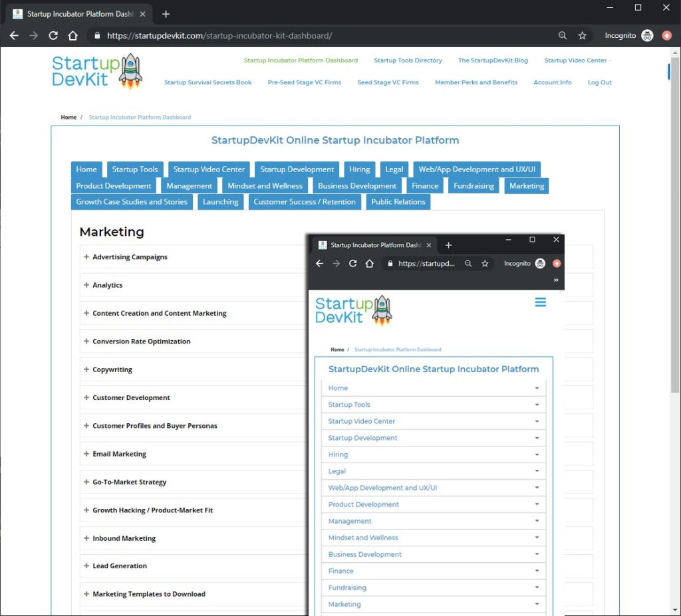681x616 pixels.
Task: Open the Startup Video Center dropdown in top navigation
Action: pos(576,60)
